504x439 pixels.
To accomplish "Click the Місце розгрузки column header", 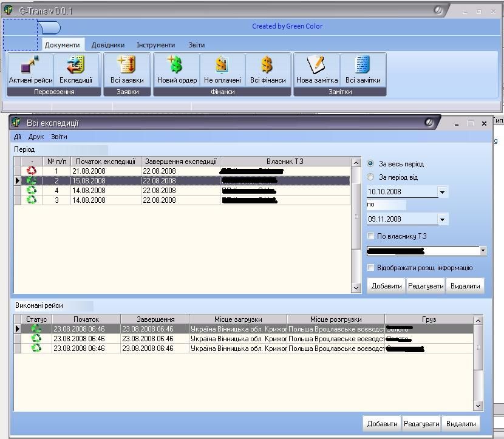I will 336,319.
